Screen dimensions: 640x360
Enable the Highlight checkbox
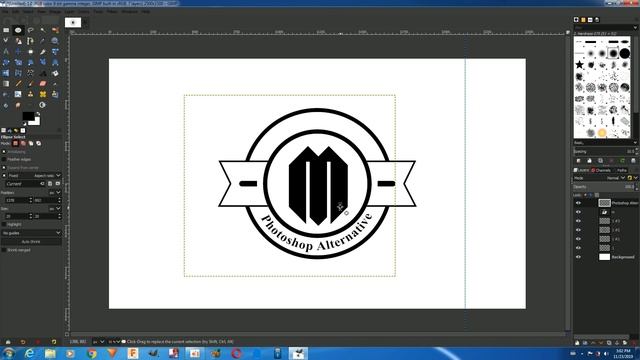4,224
